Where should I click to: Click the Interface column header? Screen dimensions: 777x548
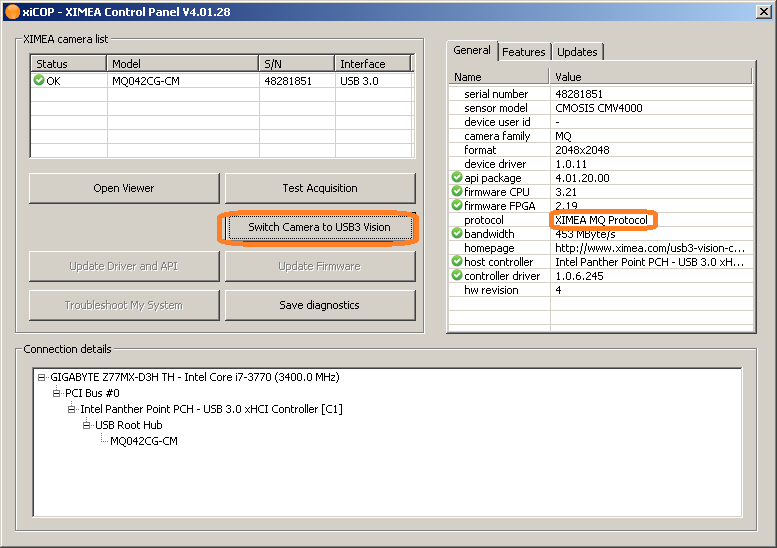(x=373, y=64)
